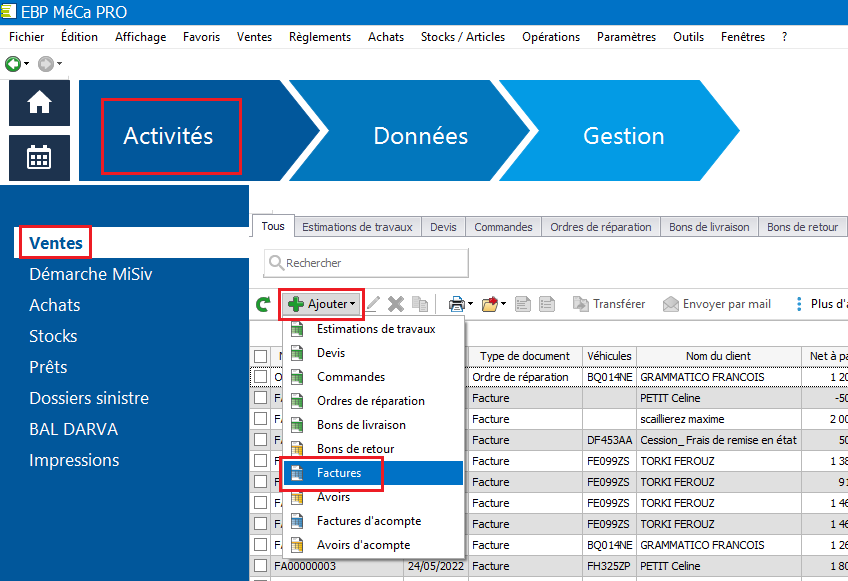The width and height of the screenshot is (848, 581).
Task: Edit the selected document with the pencil icon
Action: click(373, 304)
